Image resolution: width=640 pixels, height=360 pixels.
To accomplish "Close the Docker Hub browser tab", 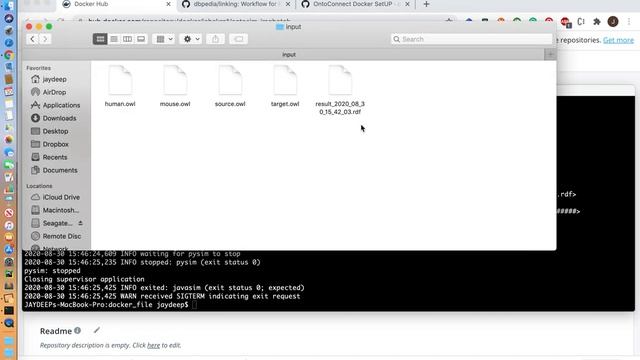I will [168, 4].
